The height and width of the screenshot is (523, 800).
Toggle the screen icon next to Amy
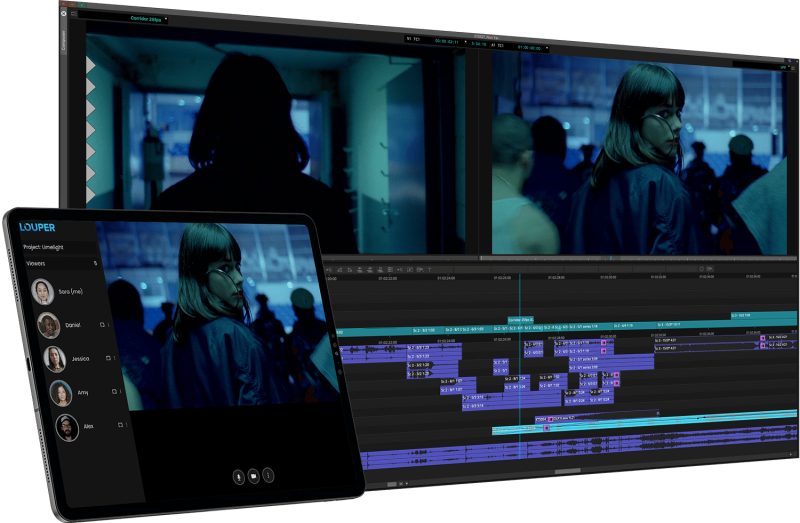[x=113, y=393]
